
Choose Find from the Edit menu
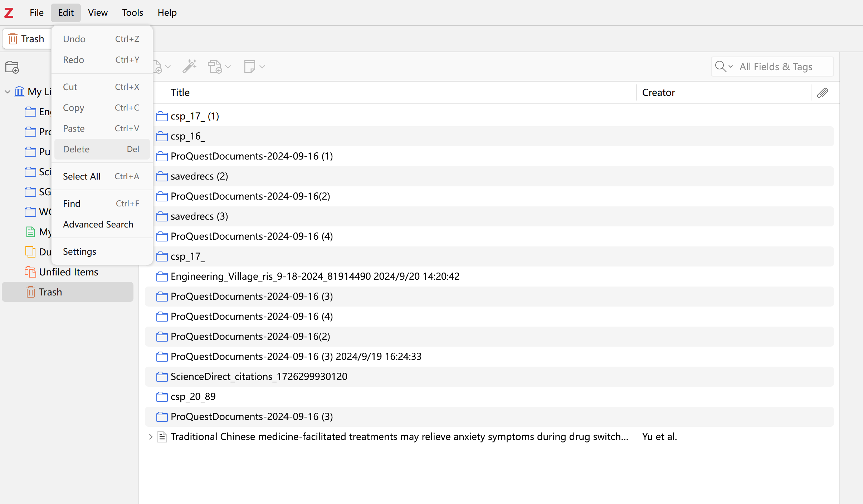102,204
